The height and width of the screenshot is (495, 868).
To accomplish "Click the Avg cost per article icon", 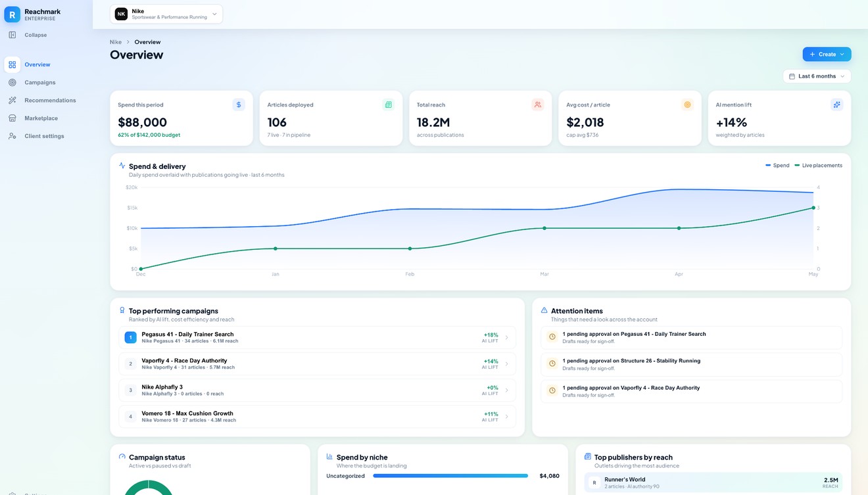I will 687,105.
